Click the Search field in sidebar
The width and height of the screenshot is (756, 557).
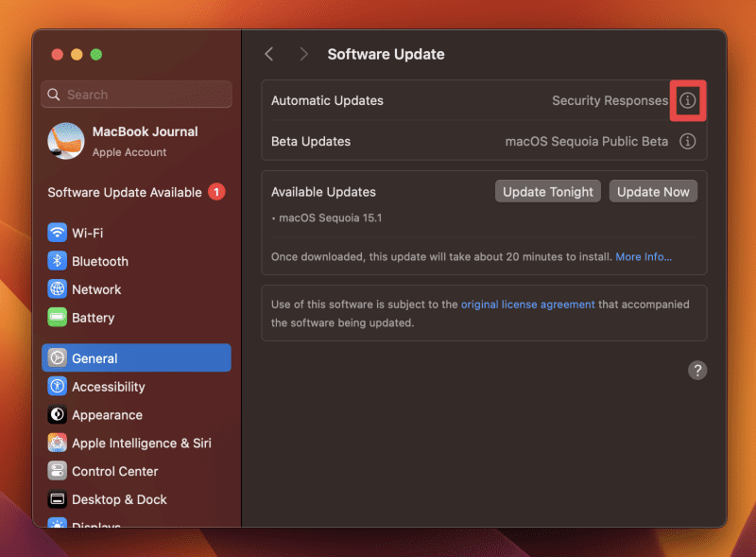click(x=135, y=95)
